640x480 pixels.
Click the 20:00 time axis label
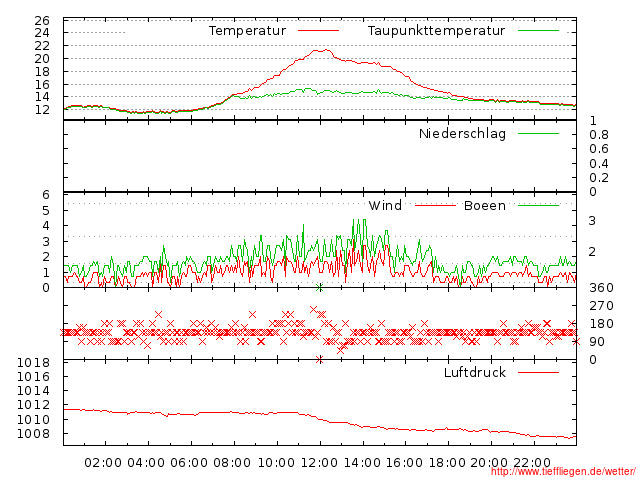(x=489, y=463)
